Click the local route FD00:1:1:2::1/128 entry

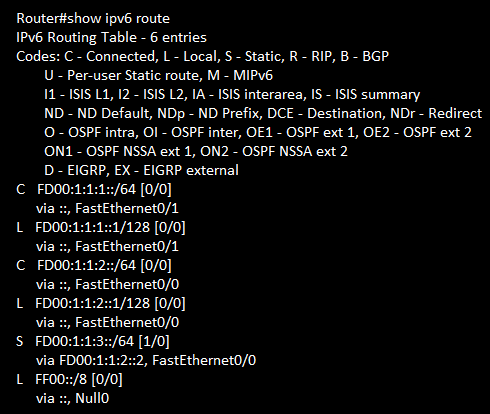coord(101,304)
